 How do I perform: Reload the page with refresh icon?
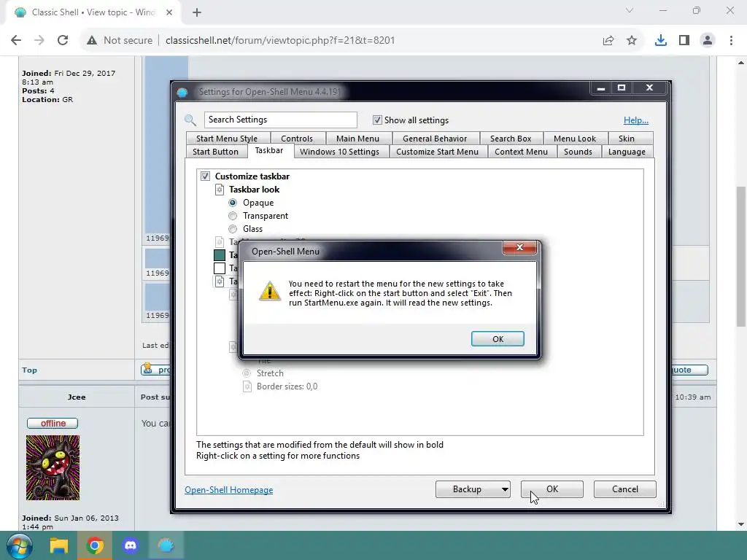point(63,41)
